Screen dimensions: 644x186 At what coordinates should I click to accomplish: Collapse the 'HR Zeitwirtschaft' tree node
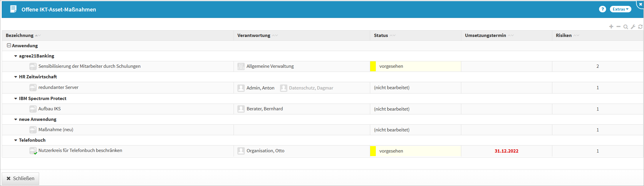[16, 77]
